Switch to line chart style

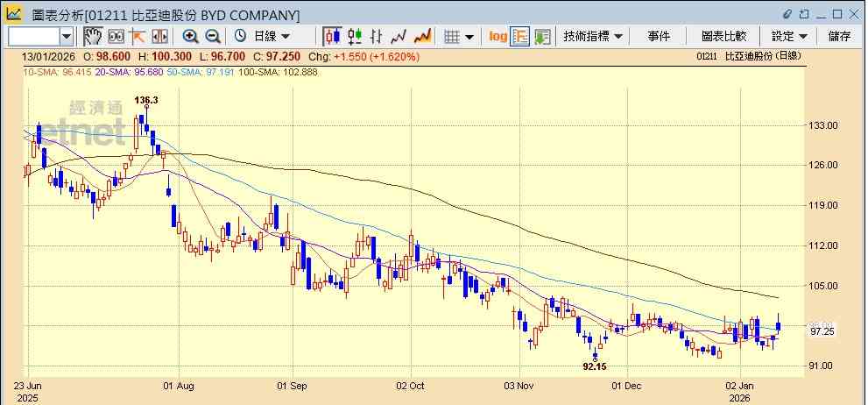pos(399,37)
